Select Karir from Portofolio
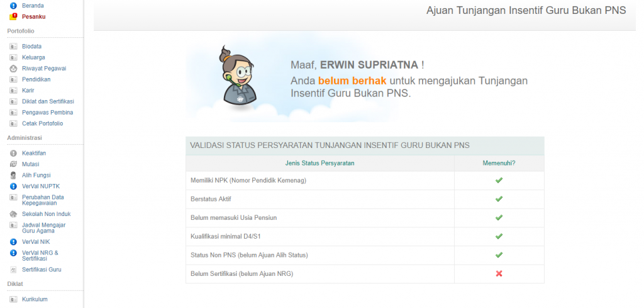644x308 pixels. [x=28, y=90]
